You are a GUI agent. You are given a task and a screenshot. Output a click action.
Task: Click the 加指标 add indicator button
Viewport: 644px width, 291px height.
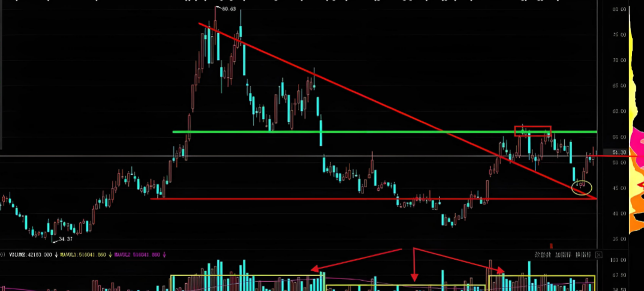(x=563, y=254)
